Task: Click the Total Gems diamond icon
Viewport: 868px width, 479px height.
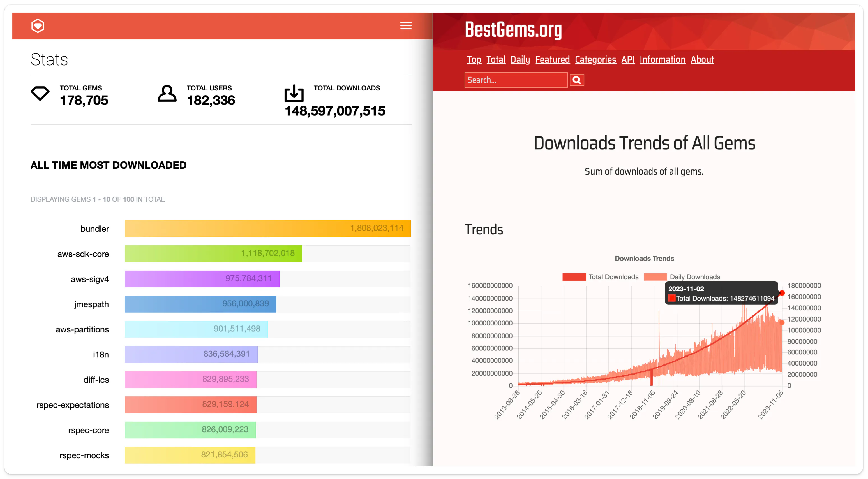Action: coord(40,94)
